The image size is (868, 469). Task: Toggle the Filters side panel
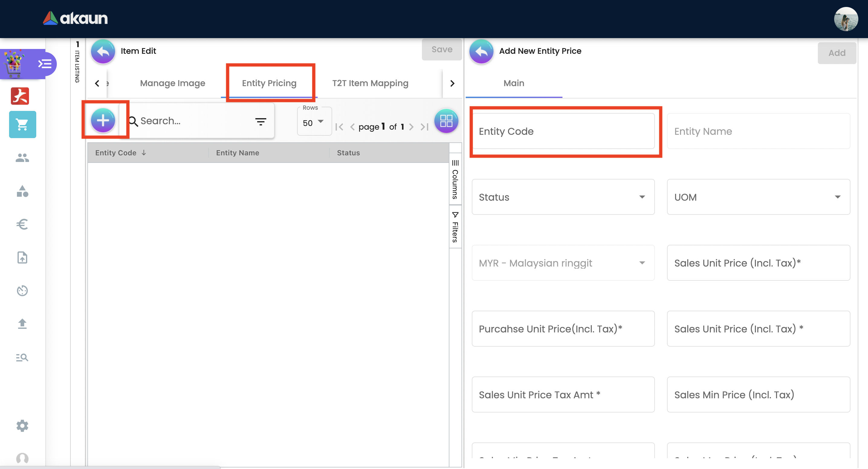455,228
